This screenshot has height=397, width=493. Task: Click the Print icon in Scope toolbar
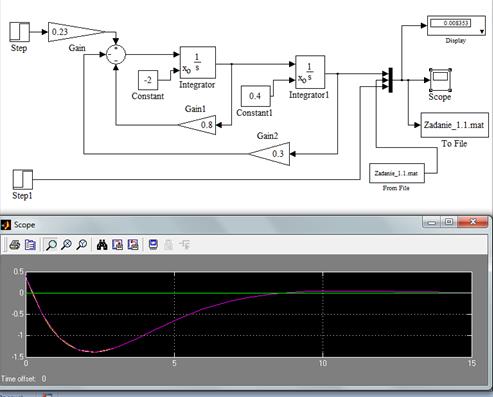tap(15, 245)
